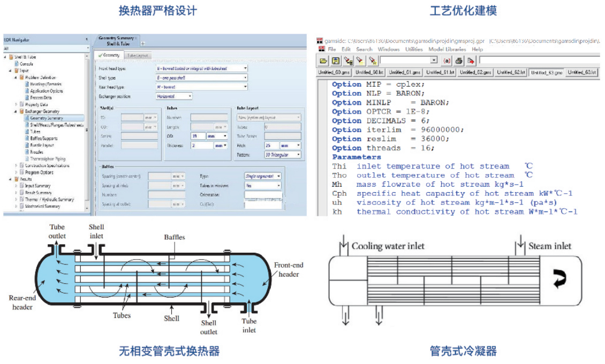Open the Front head type dropdown

(x=245, y=69)
